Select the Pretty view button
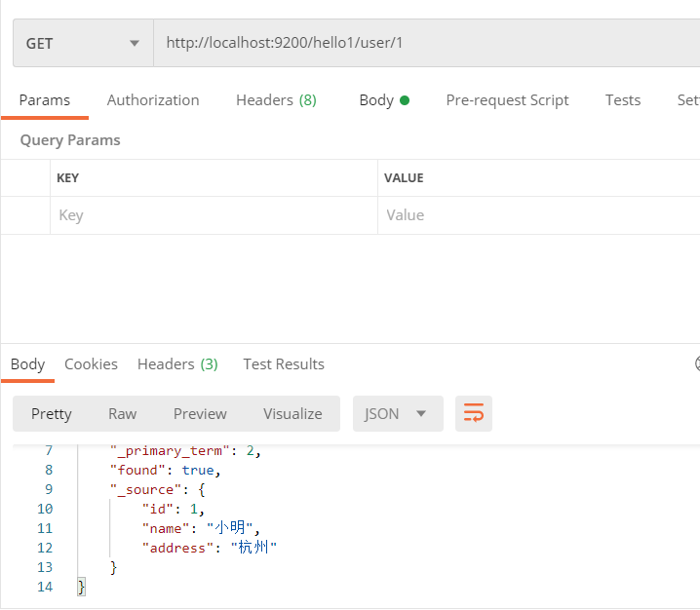Image resolution: width=700 pixels, height=610 pixels. click(52, 414)
